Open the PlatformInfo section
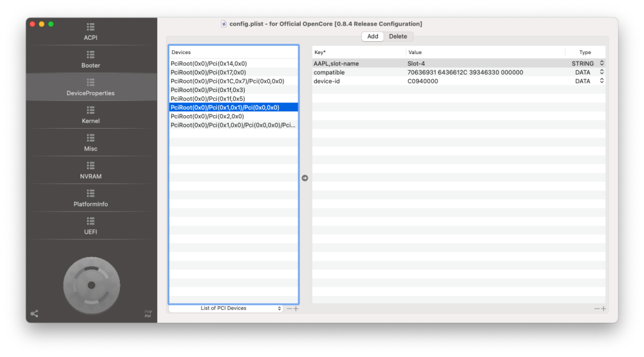This screenshot has height=357, width=644. [x=91, y=198]
